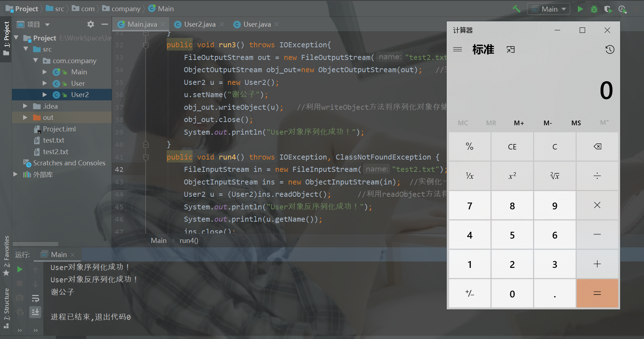Screen dimensions: 644x339
Task: Toggle soft-wrap in run console
Action: pyautogui.click(x=35, y=298)
